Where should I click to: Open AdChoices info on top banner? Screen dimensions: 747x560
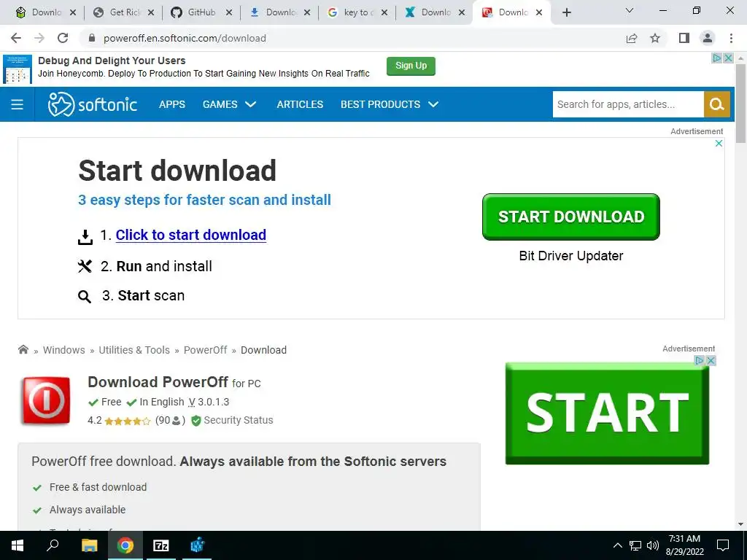[x=716, y=58]
